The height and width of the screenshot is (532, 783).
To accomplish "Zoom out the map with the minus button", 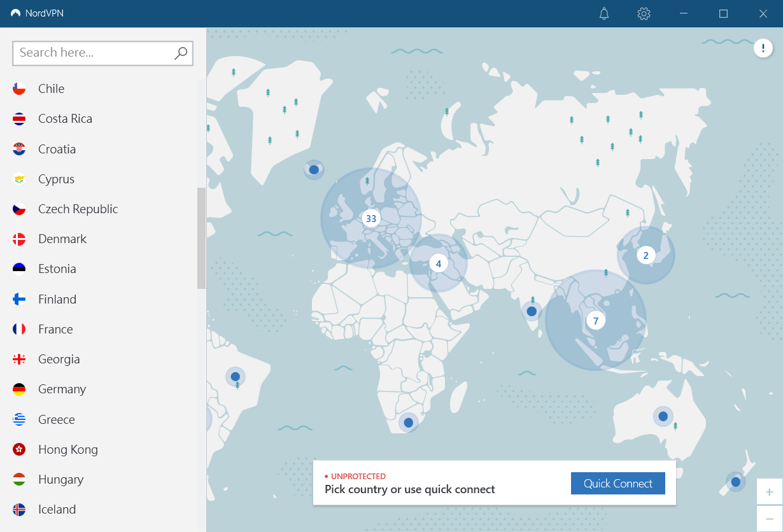I will (770, 519).
